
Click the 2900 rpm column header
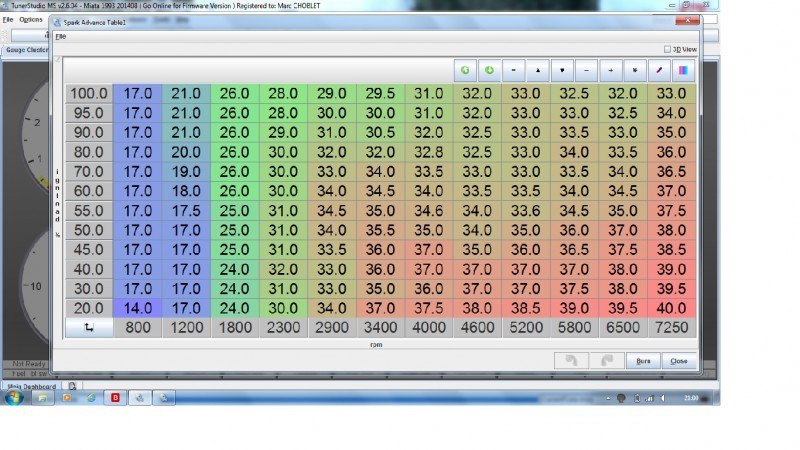pos(332,328)
